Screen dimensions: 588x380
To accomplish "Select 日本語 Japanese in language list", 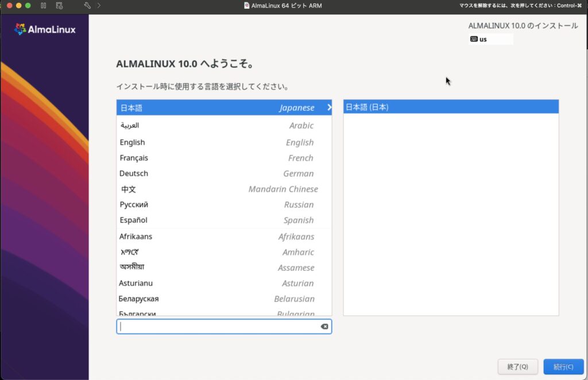I will [x=224, y=107].
